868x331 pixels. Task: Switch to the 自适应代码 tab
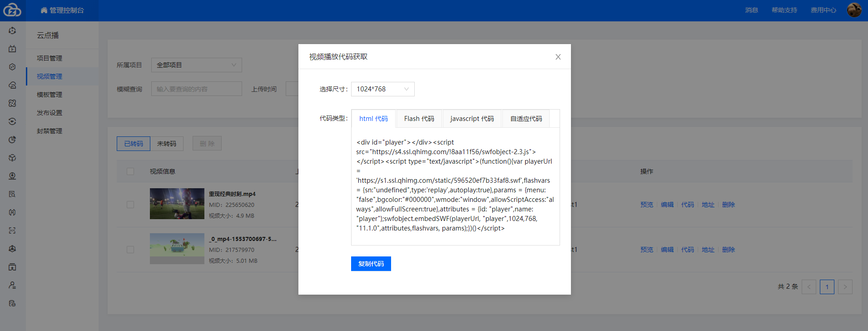tap(526, 119)
